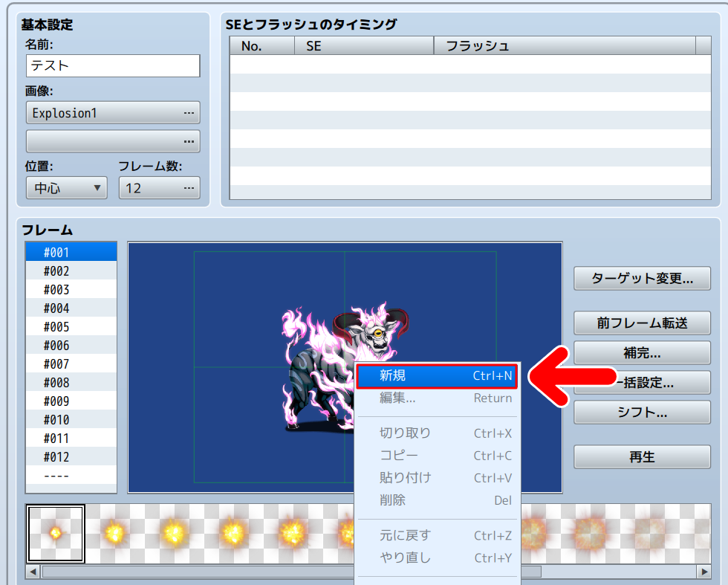Choose 新規 from the context menu
This screenshot has width=728, height=585.
click(x=437, y=375)
